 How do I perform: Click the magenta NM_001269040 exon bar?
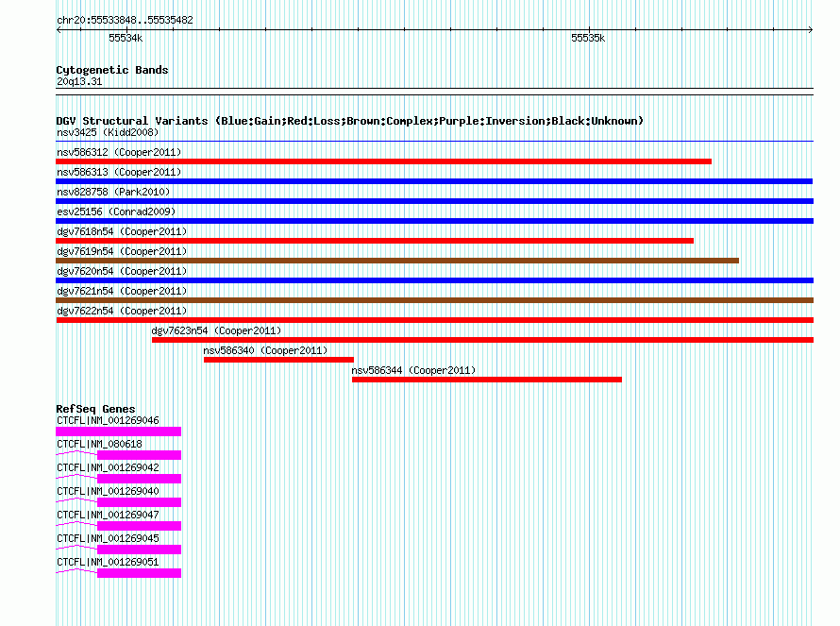click(140, 502)
